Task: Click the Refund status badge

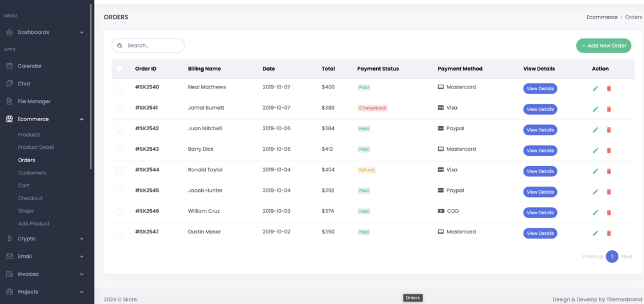Action: tap(367, 170)
